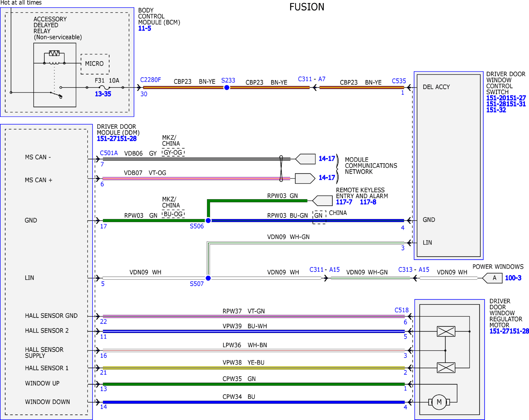Click the 'MS CAN +' pin label
Viewport: 529px width, 420px height.
click(38, 180)
